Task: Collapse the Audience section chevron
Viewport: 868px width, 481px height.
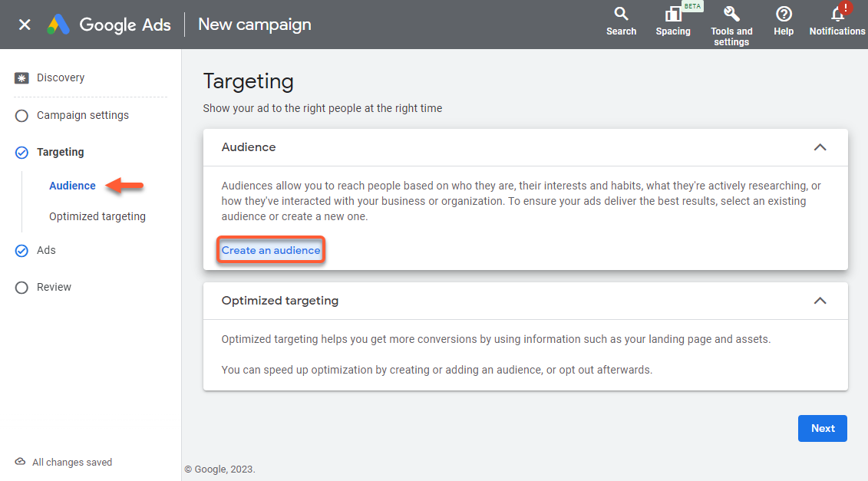Action: pos(820,147)
